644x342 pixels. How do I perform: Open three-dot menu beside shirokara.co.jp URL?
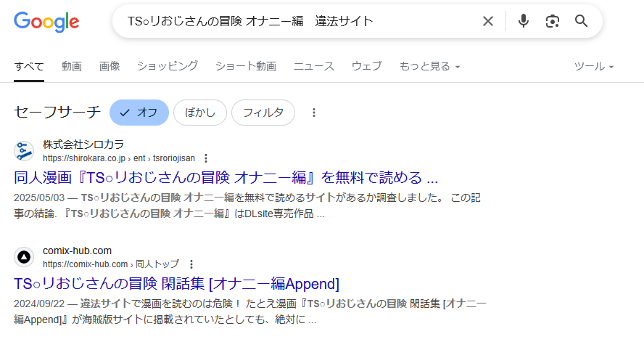[x=206, y=158]
